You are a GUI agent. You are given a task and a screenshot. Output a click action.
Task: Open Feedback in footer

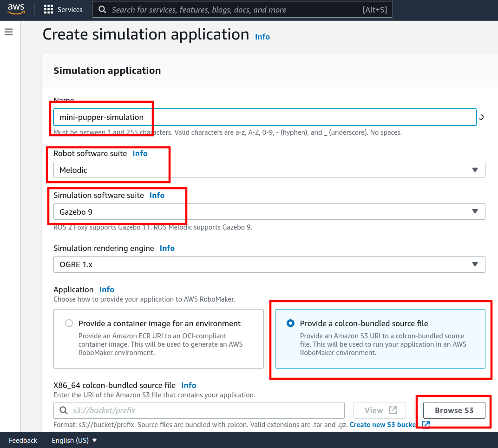click(x=23, y=441)
